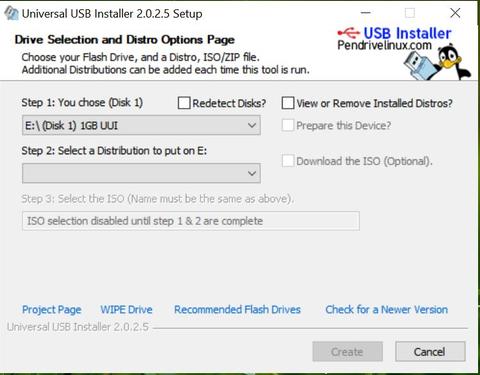Open Recommended Flash Drives link
The height and width of the screenshot is (375, 480).
pyautogui.click(x=237, y=310)
